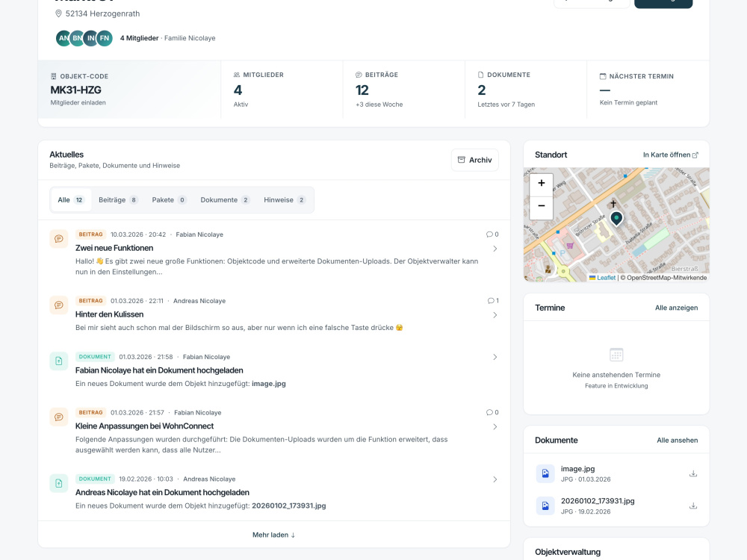Click the 4 Mitglieder label
The image size is (747, 560).
click(x=139, y=38)
